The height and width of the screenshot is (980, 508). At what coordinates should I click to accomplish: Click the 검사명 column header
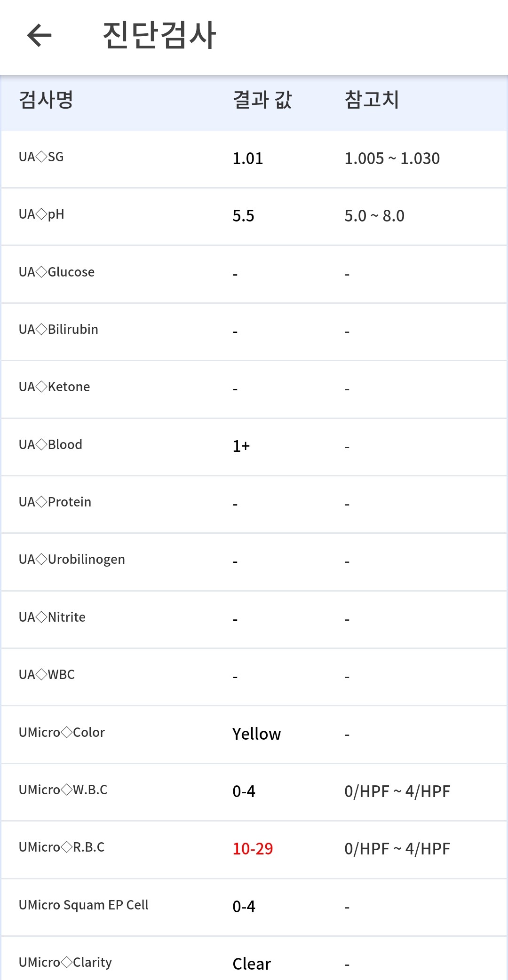(x=46, y=100)
